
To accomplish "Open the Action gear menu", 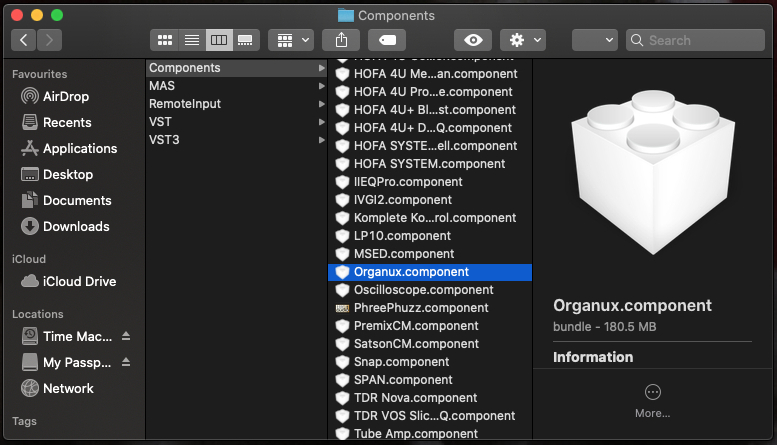I will pyautogui.click(x=523, y=40).
